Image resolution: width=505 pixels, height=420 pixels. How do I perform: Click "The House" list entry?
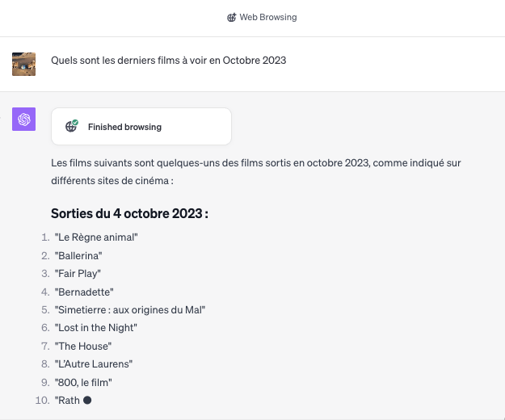83,346
